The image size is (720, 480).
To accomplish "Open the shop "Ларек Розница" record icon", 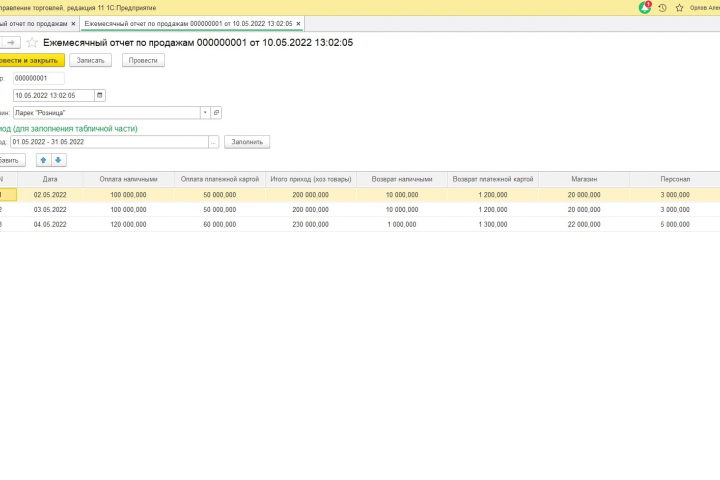I will (x=216, y=113).
